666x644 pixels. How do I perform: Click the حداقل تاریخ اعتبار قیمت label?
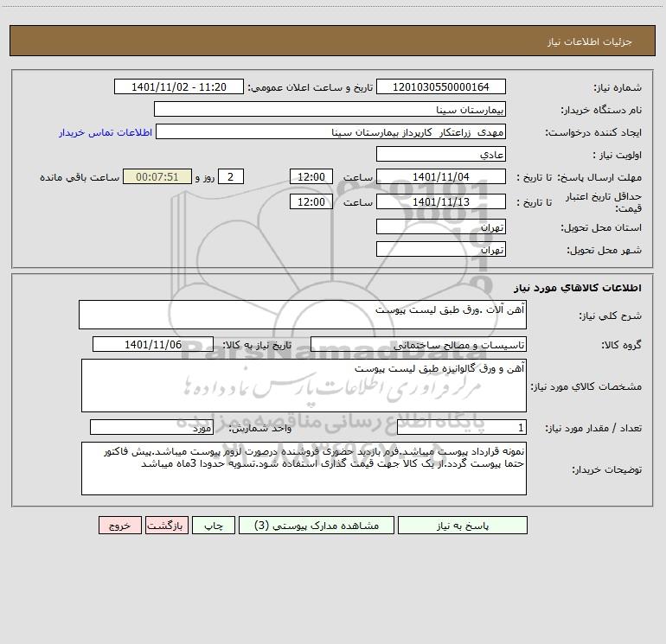coord(603,202)
